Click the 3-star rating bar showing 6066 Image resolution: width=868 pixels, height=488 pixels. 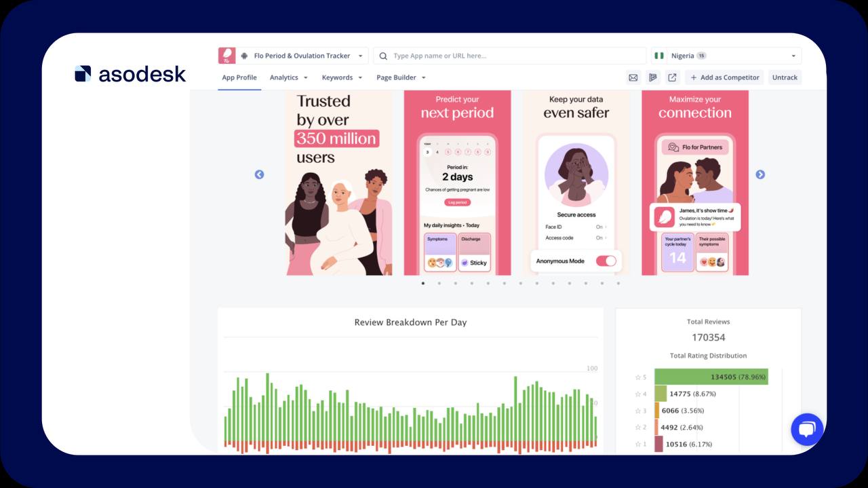tap(657, 411)
